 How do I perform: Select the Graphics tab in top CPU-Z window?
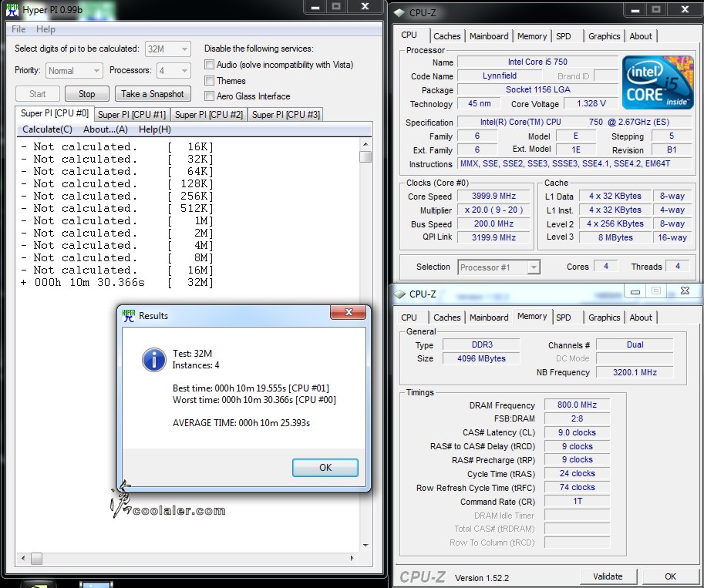(x=605, y=36)
